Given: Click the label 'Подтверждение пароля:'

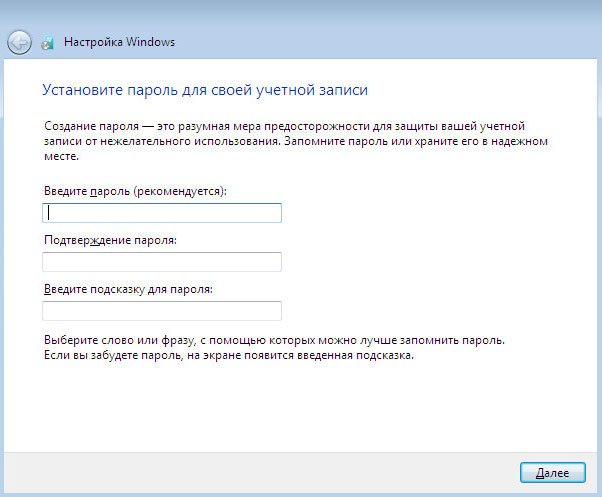Looking at the screenshot, I should pos(110,240).
